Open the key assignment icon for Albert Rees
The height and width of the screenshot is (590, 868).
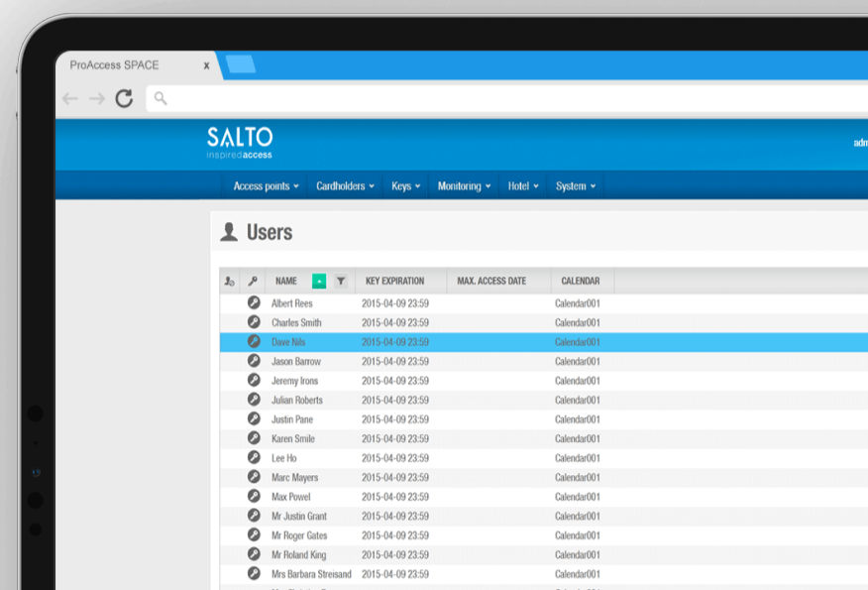pos(255,303)
